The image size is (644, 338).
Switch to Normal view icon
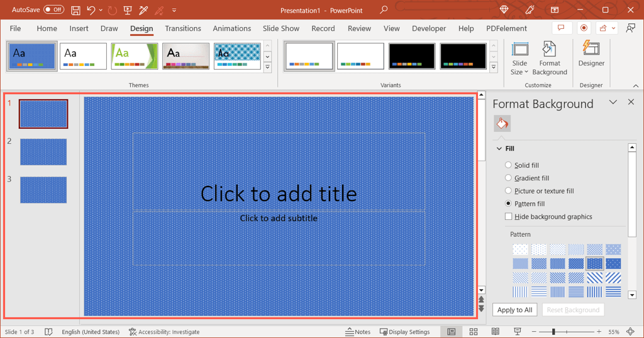tap(452, 332)
